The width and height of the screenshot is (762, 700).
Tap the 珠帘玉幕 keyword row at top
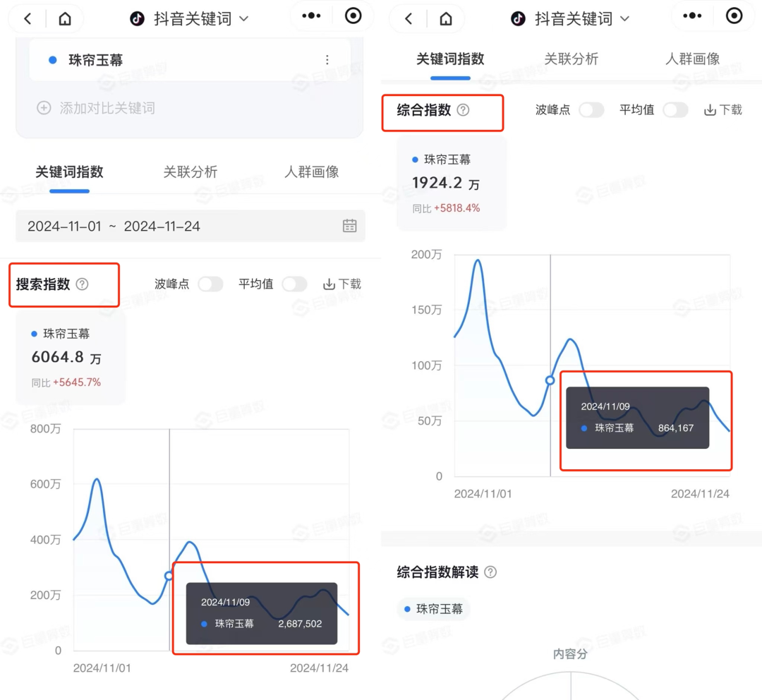pyautogui.click(x=190, y=60)
